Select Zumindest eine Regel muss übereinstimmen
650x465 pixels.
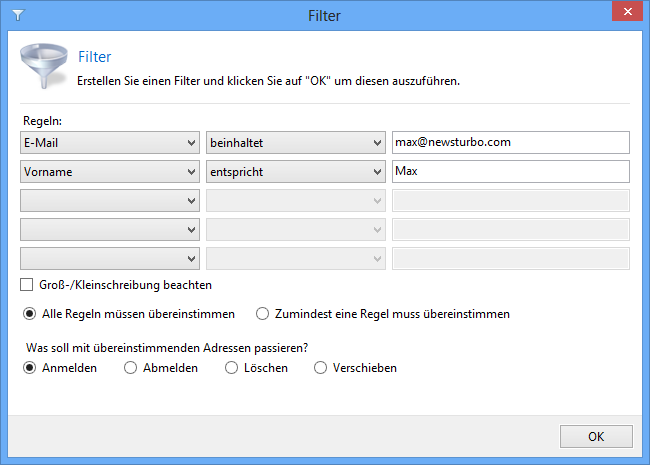(262, 314)
